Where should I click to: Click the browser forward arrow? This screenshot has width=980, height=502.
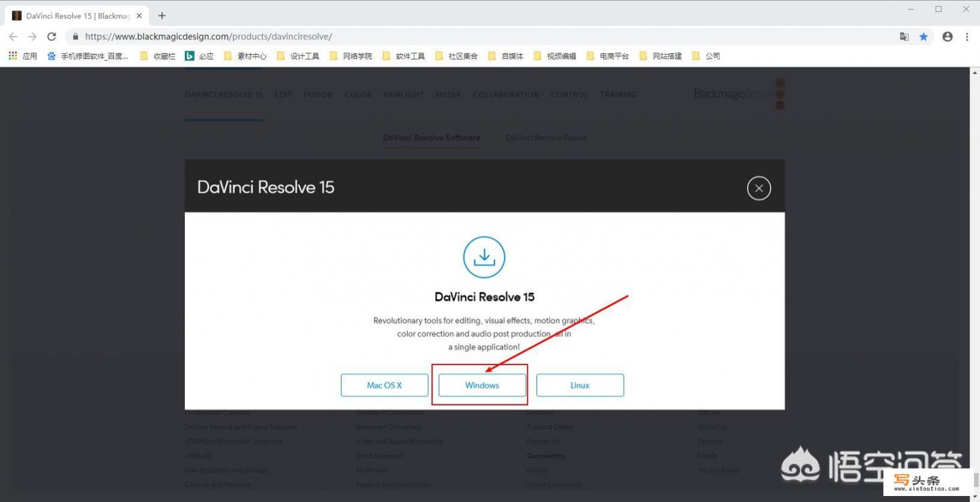click(x=32, y=37)
